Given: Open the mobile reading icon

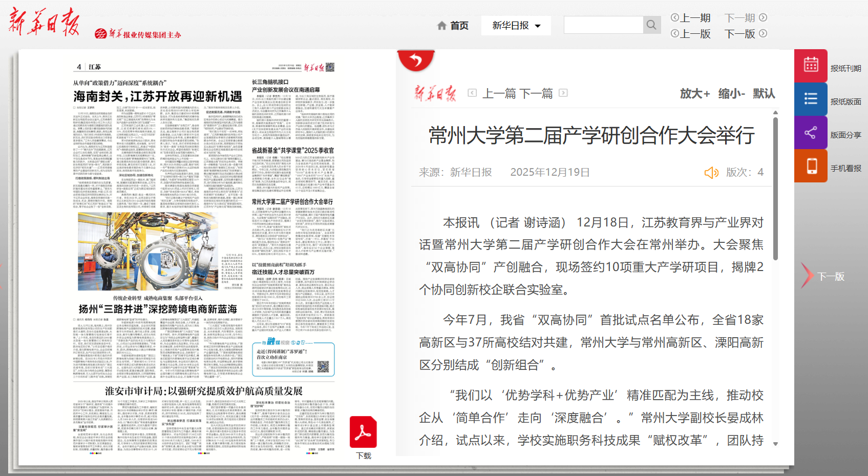Looking at the screenshot, I should click(x=811, y=166).
